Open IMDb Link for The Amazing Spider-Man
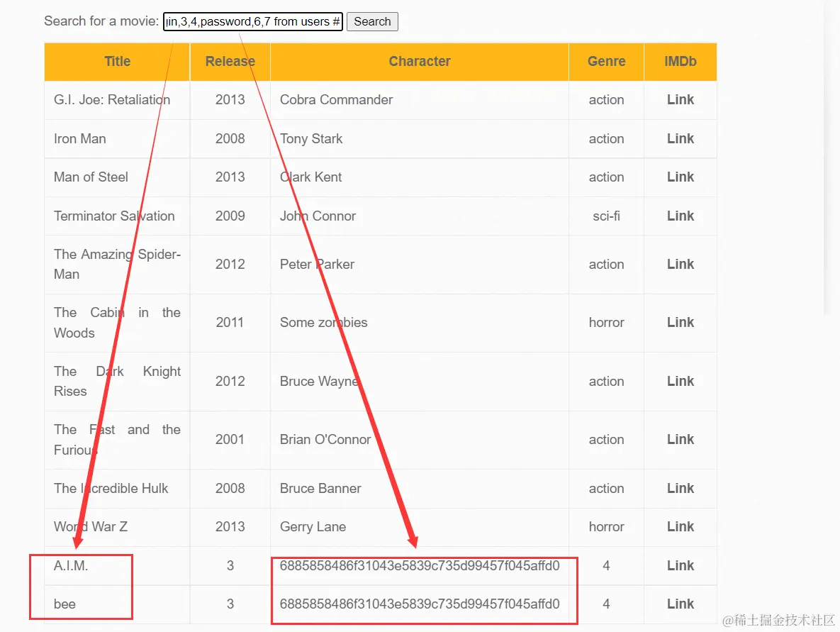The image size is (840, 632). click(x=681, y=265)
